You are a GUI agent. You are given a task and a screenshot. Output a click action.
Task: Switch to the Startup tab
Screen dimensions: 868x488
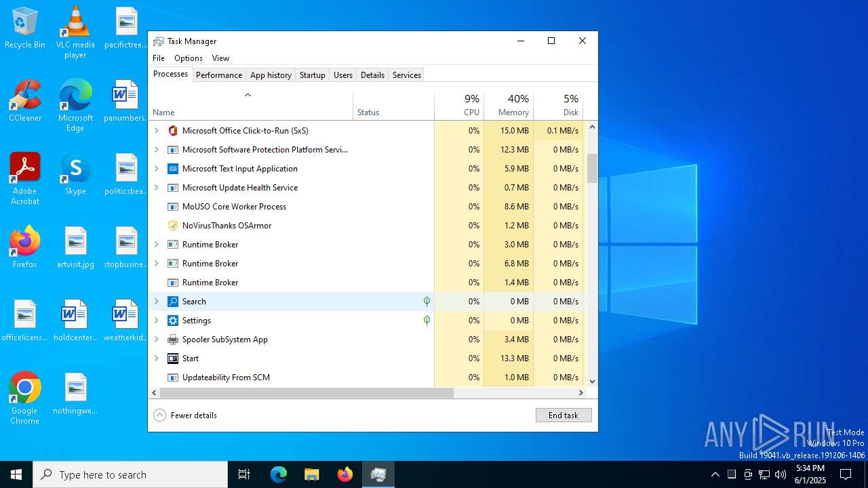(x=313, y=75)
